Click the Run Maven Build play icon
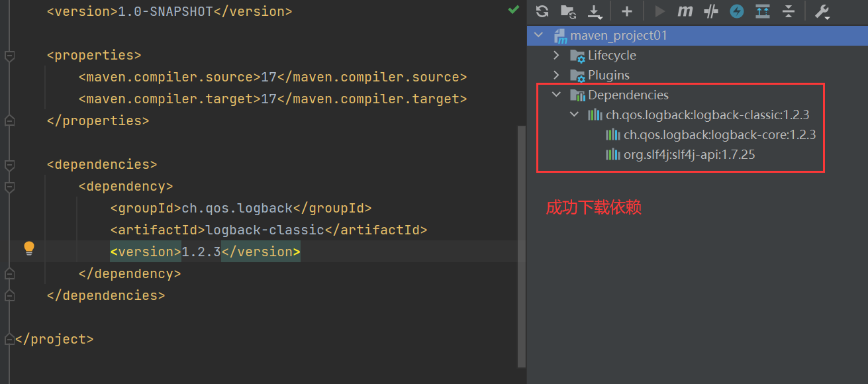Screen dimensions: 868x384 (x=659, y=11)
